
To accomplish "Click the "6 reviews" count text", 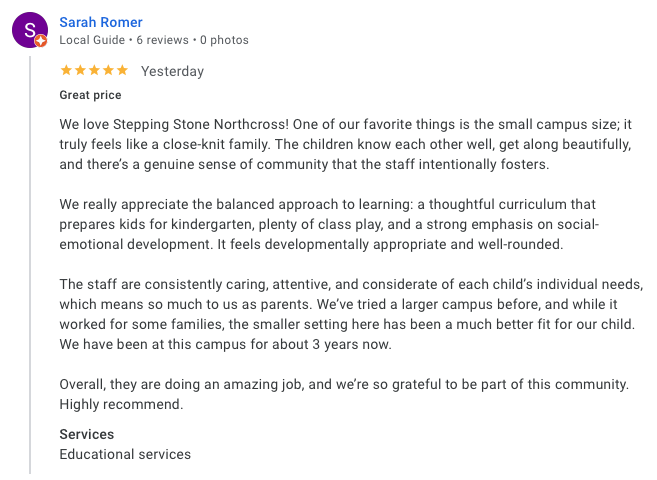I will (x=162, y=40).
